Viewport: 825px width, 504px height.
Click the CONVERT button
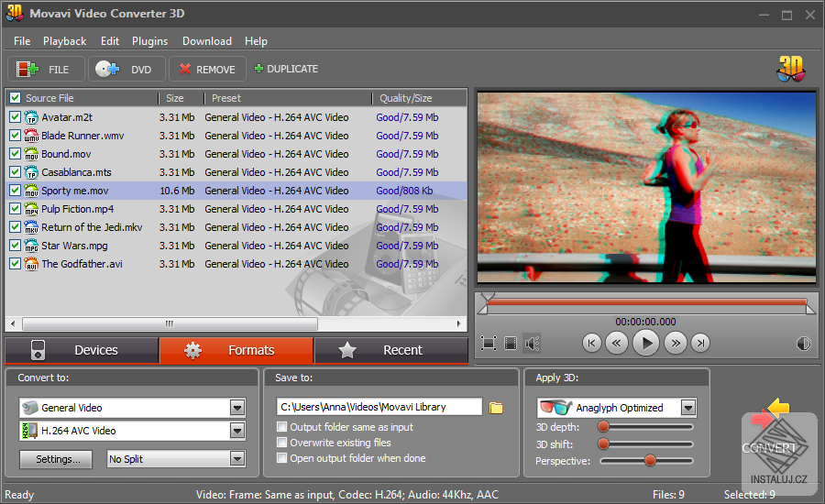(770, 447)
